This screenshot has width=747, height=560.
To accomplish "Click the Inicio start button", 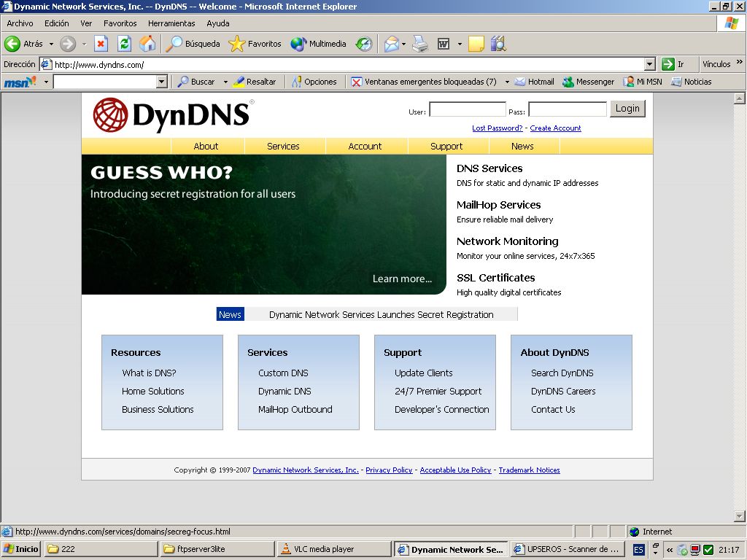I will pyautogui.click(x=20, y=549).
